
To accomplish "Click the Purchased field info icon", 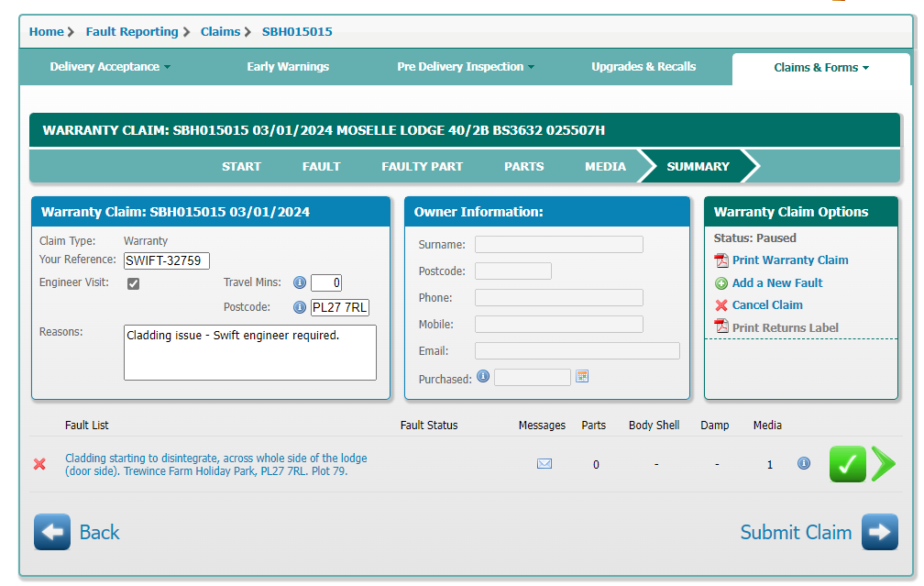I will 483,377.
